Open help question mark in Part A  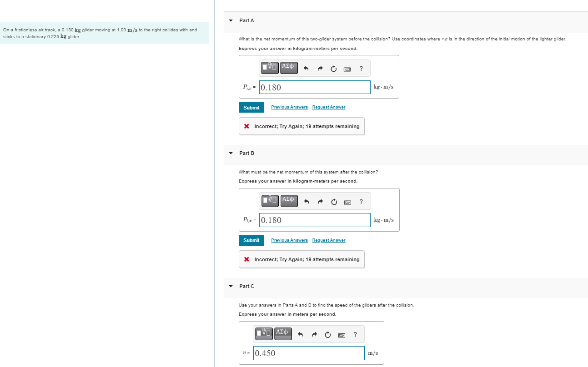coord(361,69)
